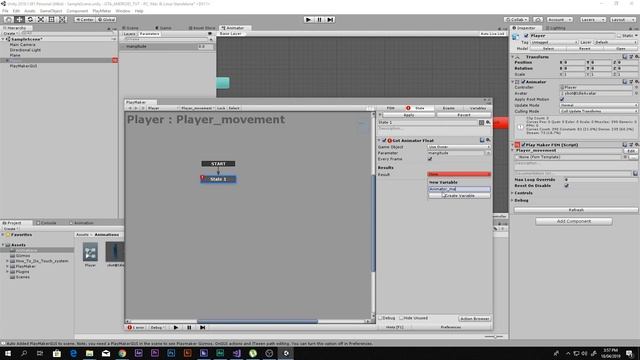This screenshot has width=640, height=360.
Task: Open the Account dropdown
Action: pyautogui.click(x=560, y=20)
